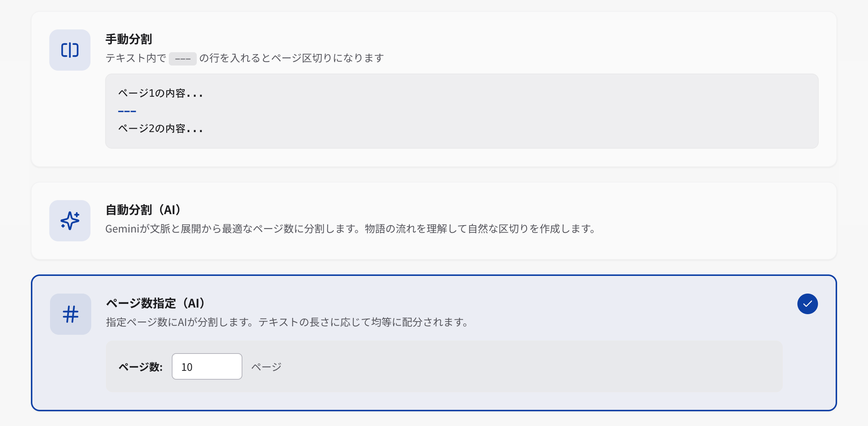Click the テキスト内で text in manual description
The height and width of the screenshot is (426, 868).
pyautogui.click(x=136, y=58)
